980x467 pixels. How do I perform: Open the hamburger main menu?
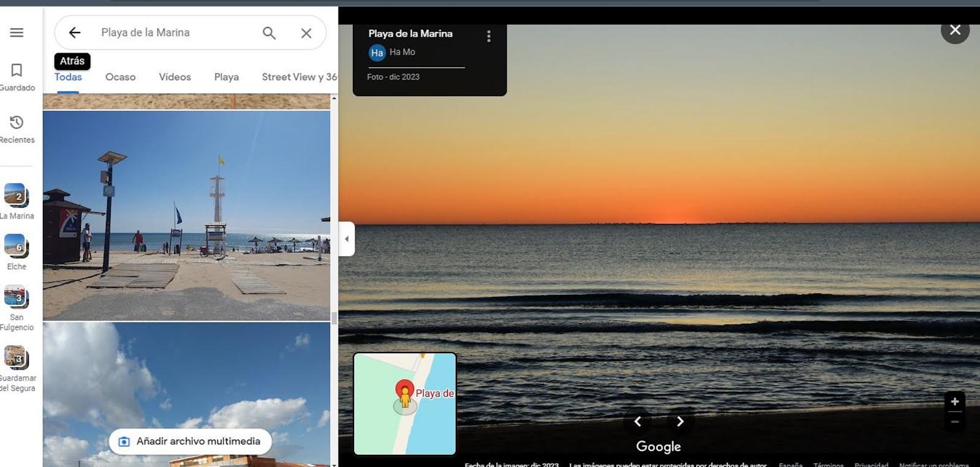17,32
